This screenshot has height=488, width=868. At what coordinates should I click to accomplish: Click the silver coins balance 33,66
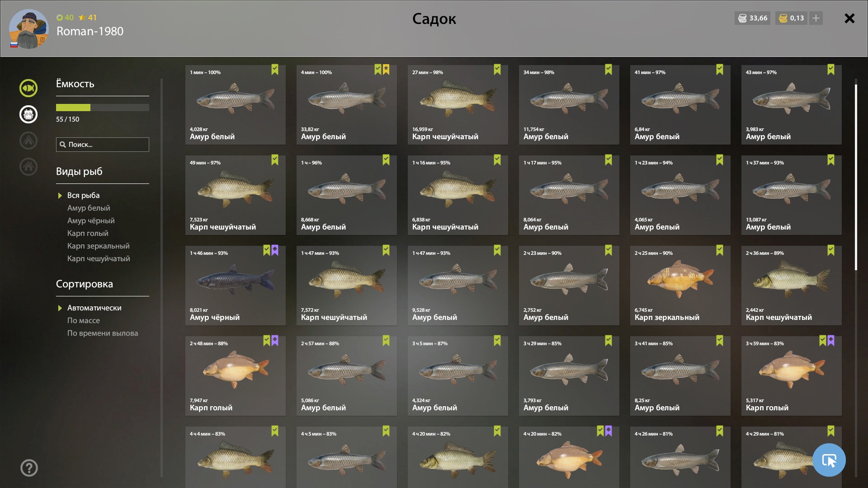[753, 18]
